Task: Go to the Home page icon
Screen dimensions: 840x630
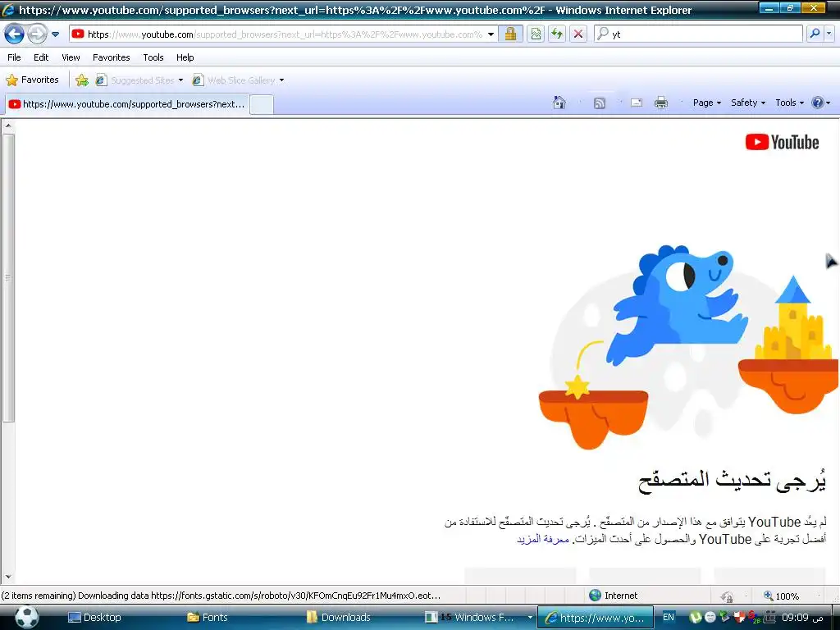Action: tap(559, 103)
